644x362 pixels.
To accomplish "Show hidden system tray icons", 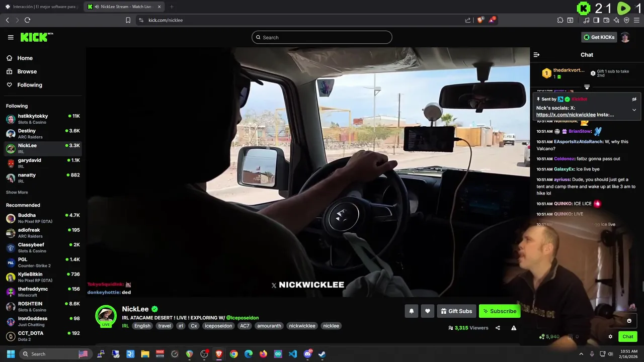I will tap(581, 354).
